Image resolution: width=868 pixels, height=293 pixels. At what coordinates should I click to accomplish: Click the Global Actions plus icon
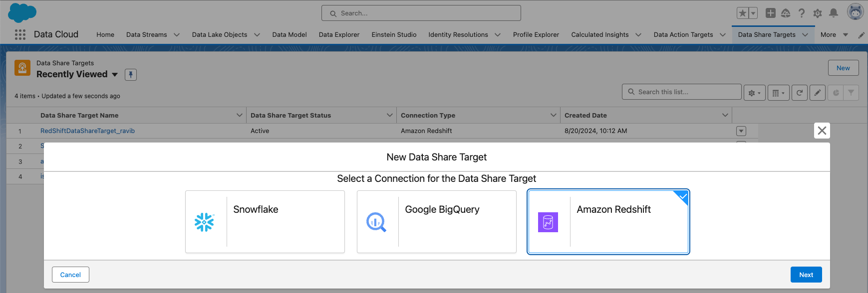771,13
